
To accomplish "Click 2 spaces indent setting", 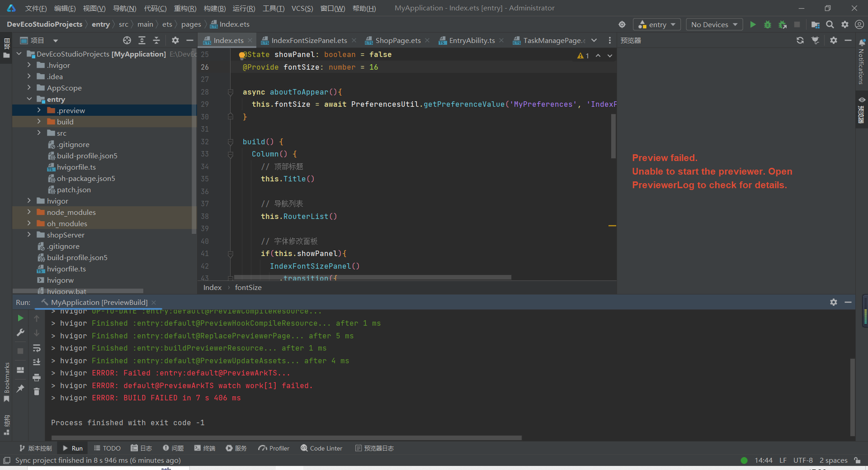I will click(x=833, y=460).
